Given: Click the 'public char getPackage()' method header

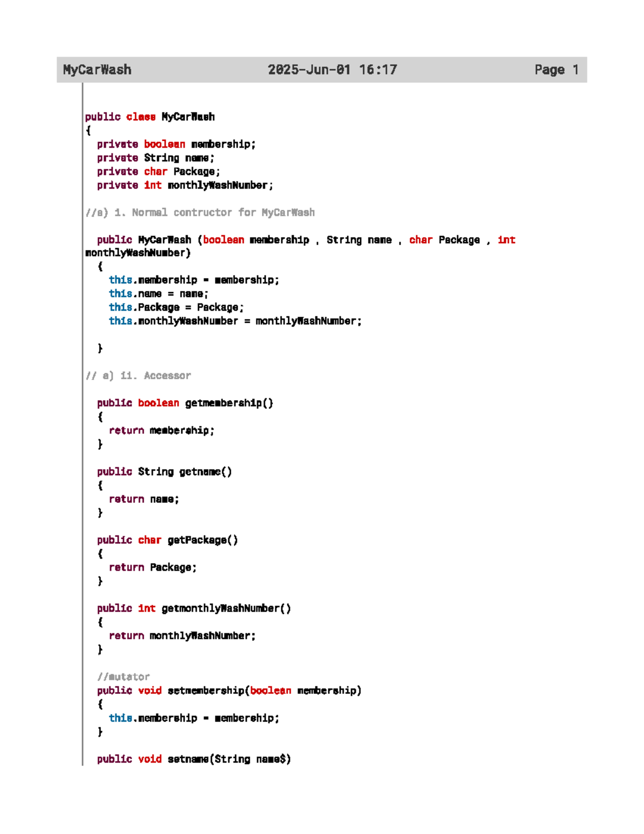Looking at the screenshot, I should pos(167,540).
